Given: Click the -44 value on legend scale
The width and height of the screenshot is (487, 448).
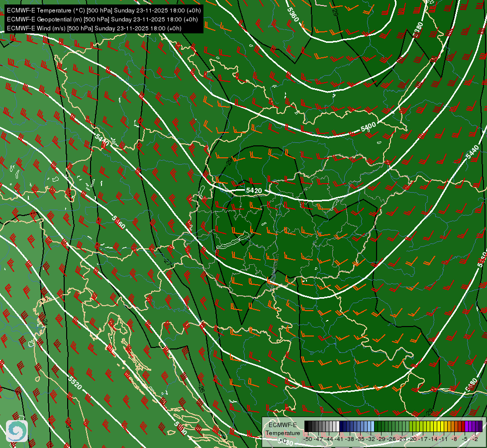Looking at the screenshot, I should pos(329,439).
